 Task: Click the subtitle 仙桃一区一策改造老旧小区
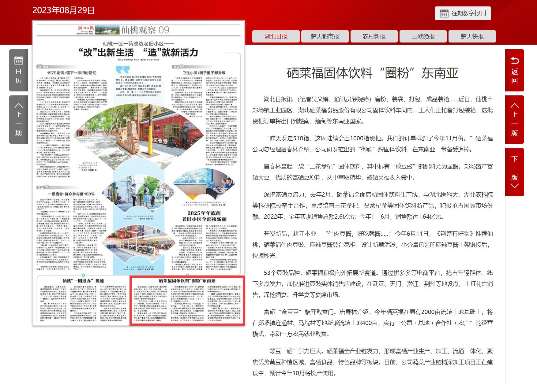click(138, 44)
